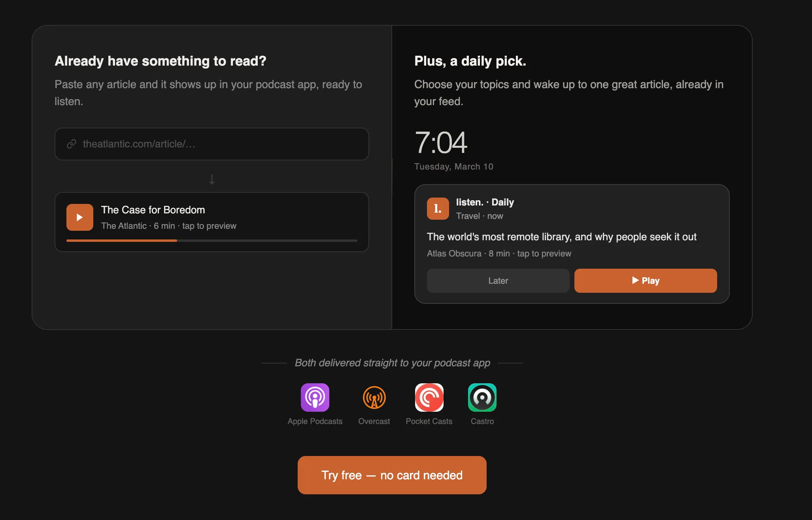The height and width of the screenshot is (520, 812).
Task: Click the listen. · Daily notification title
Action: (x=485, y=202)
